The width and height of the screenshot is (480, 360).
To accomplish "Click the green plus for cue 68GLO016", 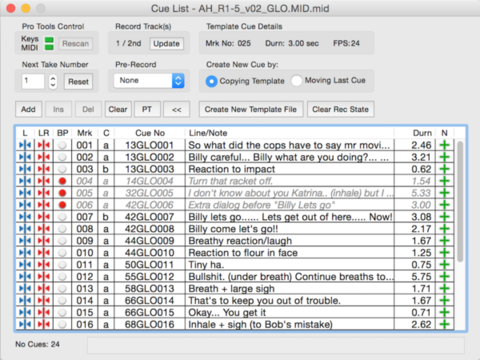I will tap(444, 324).
